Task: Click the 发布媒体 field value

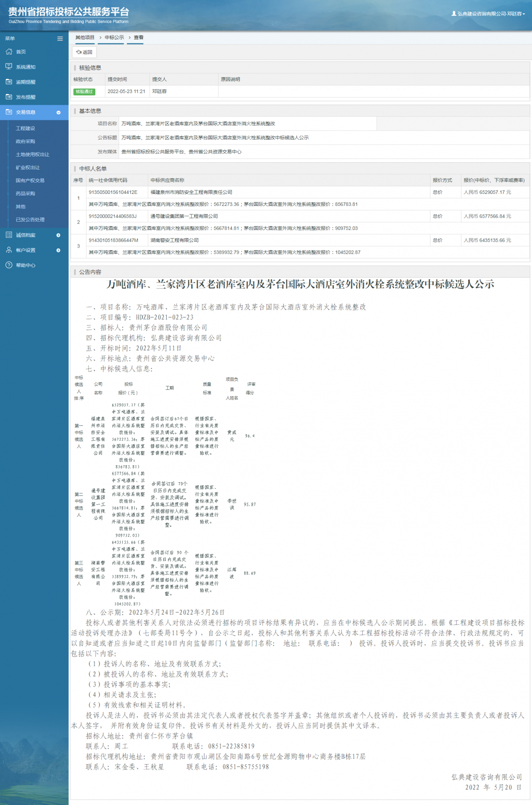Action: tap(181, 152)
